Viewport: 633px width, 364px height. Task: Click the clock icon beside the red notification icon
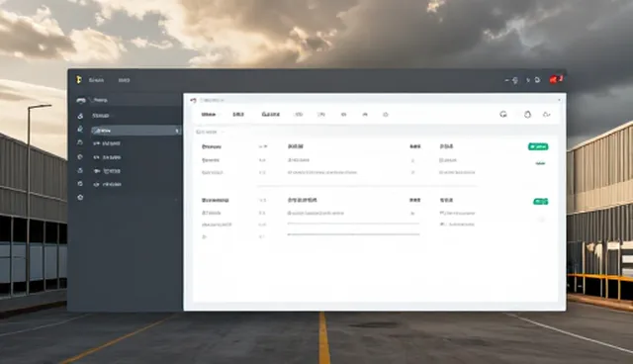537,80
